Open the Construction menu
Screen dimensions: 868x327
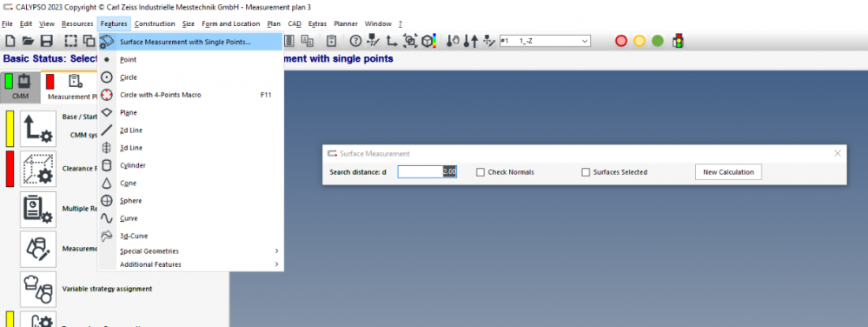click(155, 23)
